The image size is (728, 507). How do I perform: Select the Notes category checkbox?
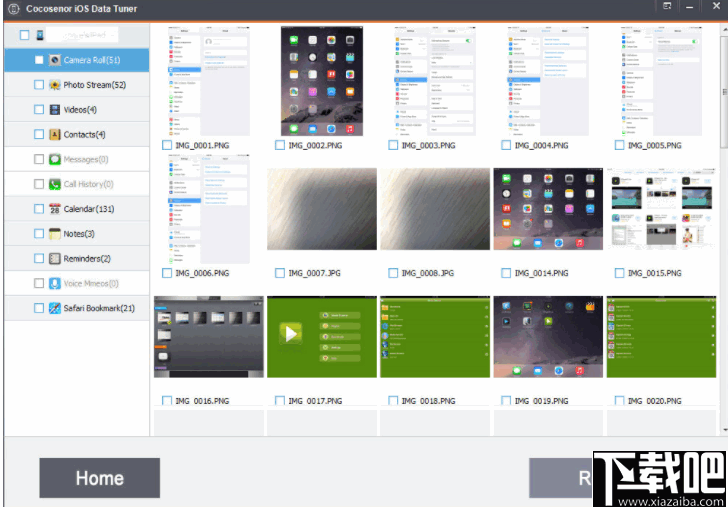(x=39, y=234)
